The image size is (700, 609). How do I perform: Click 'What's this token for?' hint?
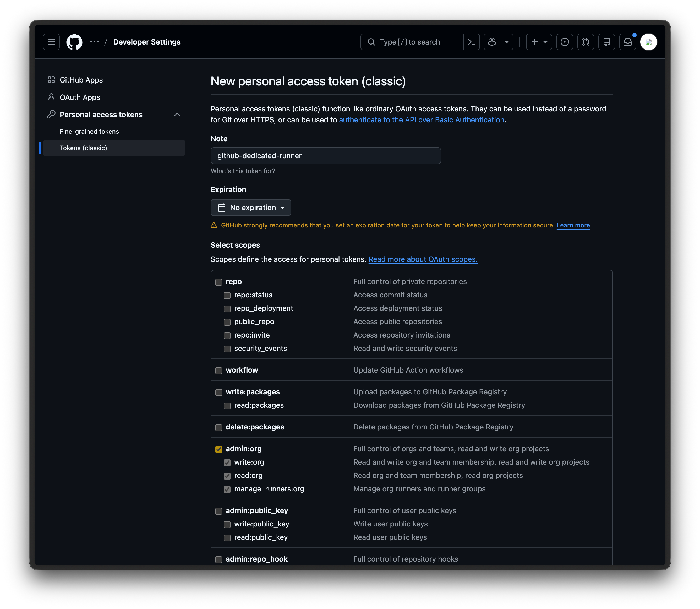click(243, 171)
